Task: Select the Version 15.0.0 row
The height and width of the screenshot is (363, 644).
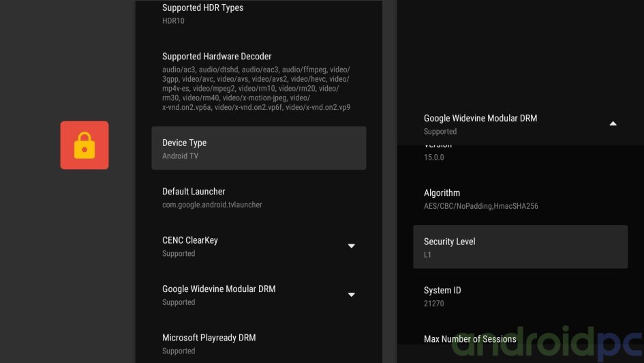Action: tap(519, 153)
